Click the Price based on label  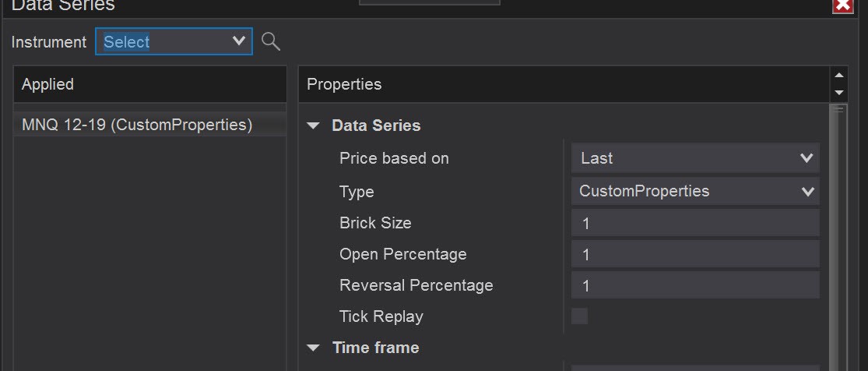[x=394, y=158]
